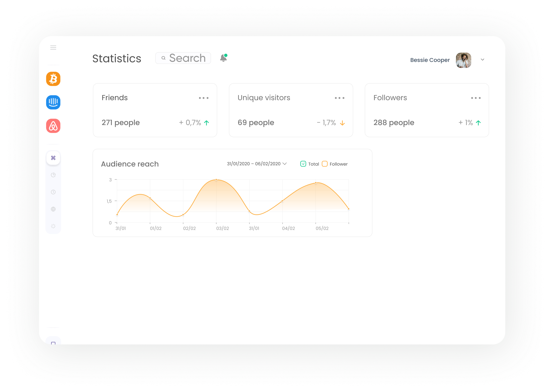Click the command/shortcuts icon
The image size is (550, 392).
pos(53,158)
